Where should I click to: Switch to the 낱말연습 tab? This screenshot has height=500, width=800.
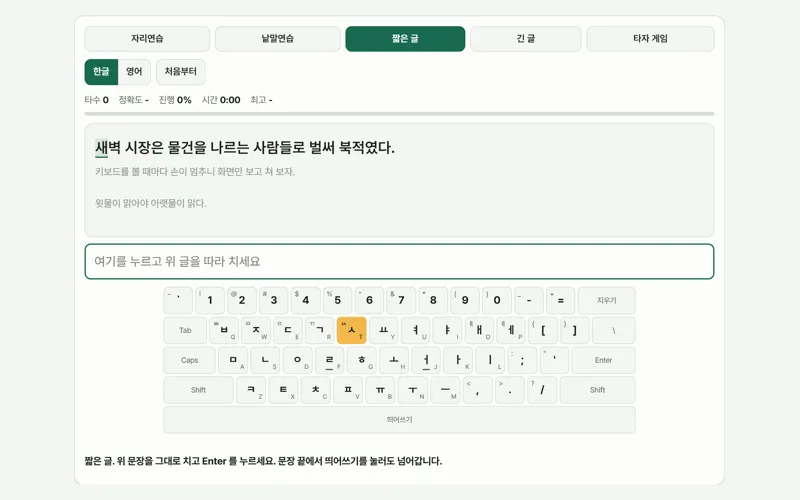click(x=278, y=39)
